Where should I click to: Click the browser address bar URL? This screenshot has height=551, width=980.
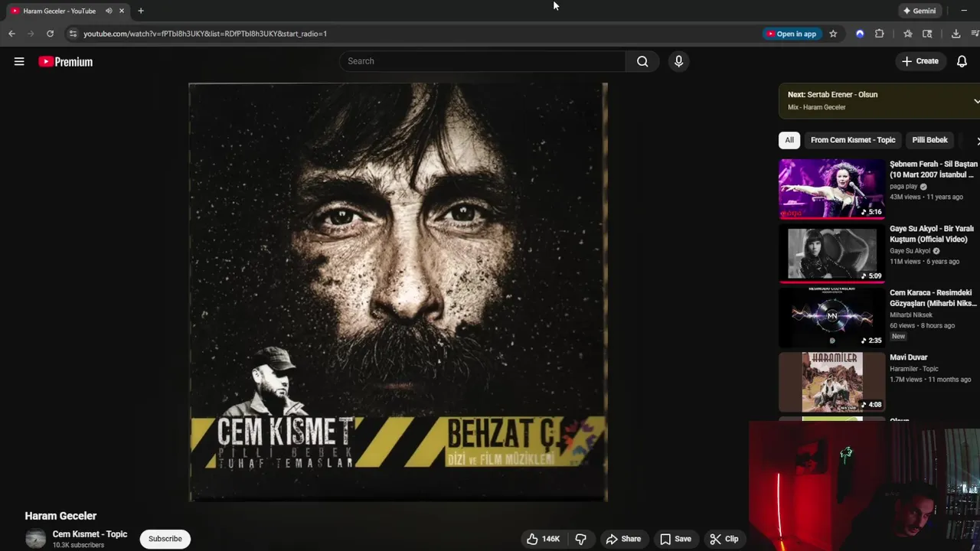pos(205,34)
